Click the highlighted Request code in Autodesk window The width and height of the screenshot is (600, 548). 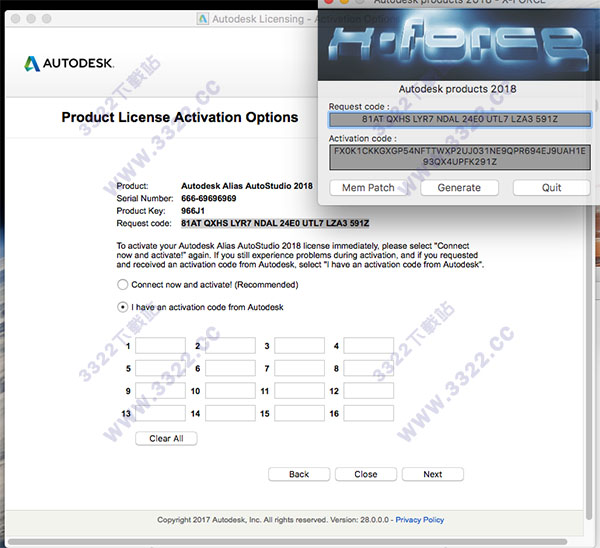275,223
